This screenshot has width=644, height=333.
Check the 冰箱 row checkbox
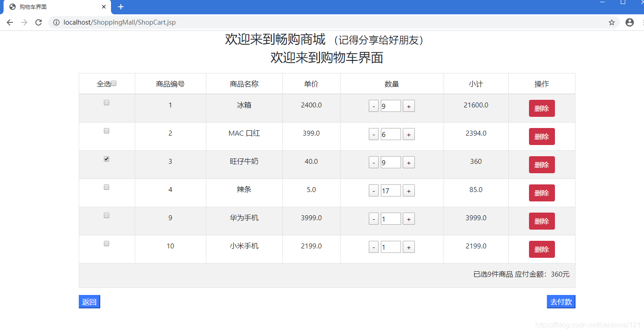pos(107,102)
